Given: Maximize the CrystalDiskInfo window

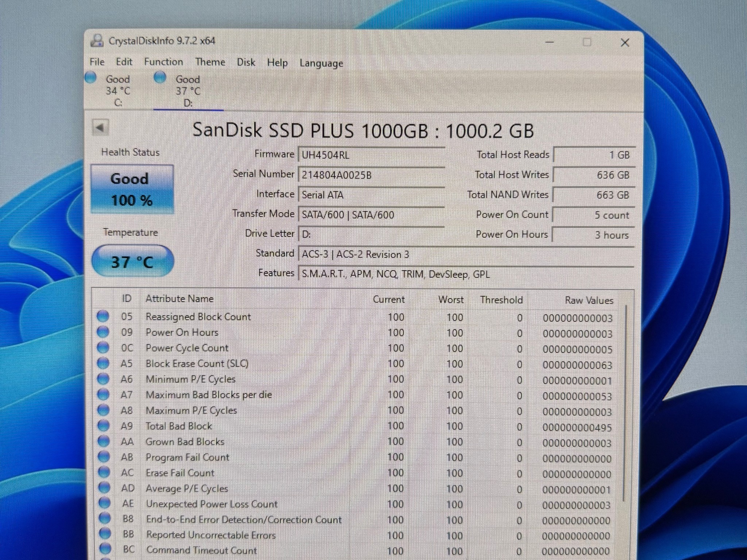Looking at the screenshot, I should coord(587,42).
